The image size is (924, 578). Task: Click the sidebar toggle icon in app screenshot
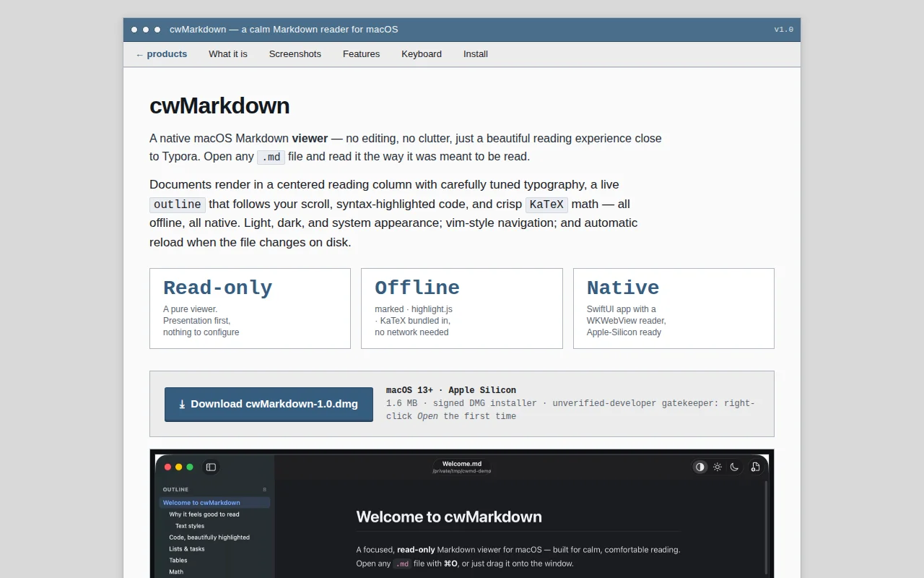211,467
